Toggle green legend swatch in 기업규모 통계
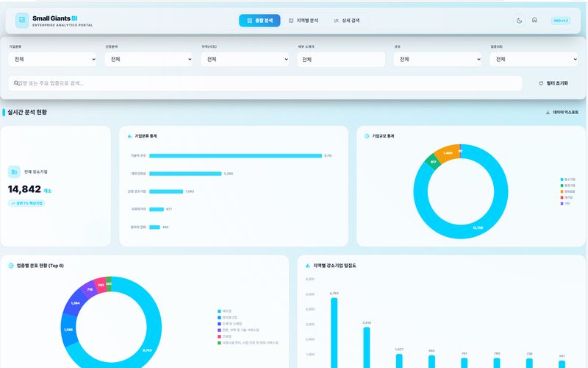The height and width of the screenshot is (368, 588). click(x=562, y=185)
